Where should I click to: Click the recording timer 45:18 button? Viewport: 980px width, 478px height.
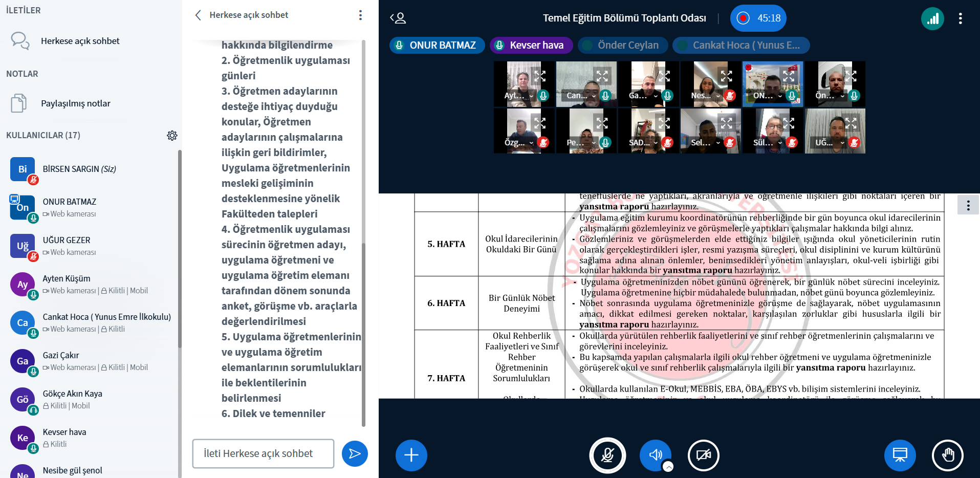(758, 18)
